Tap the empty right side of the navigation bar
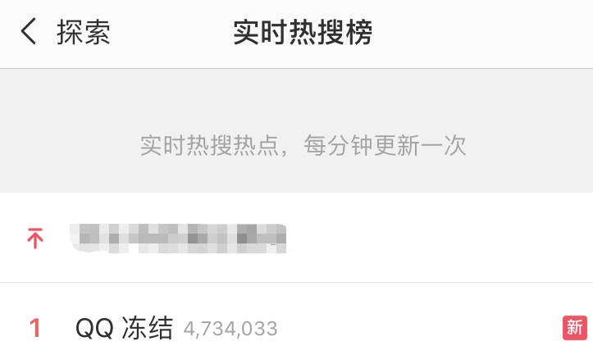Screen dimensions: 593x364 (x=484, y=34)
